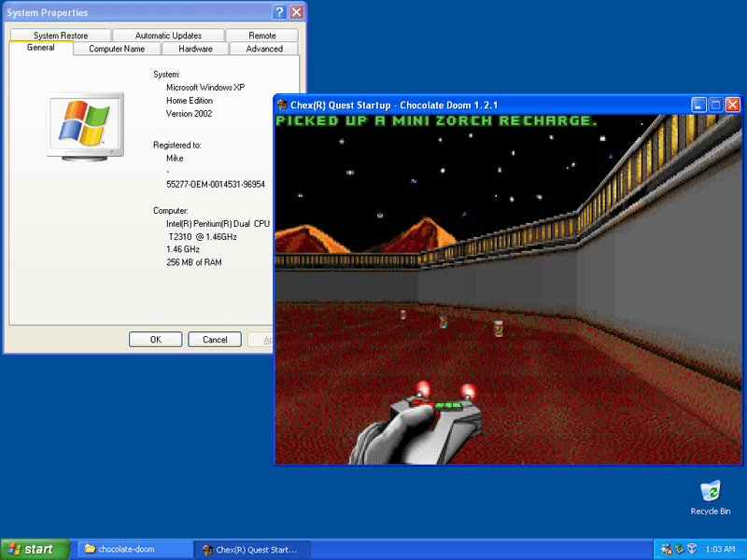Open the Automatic Updates tab

tap(168, 35)
